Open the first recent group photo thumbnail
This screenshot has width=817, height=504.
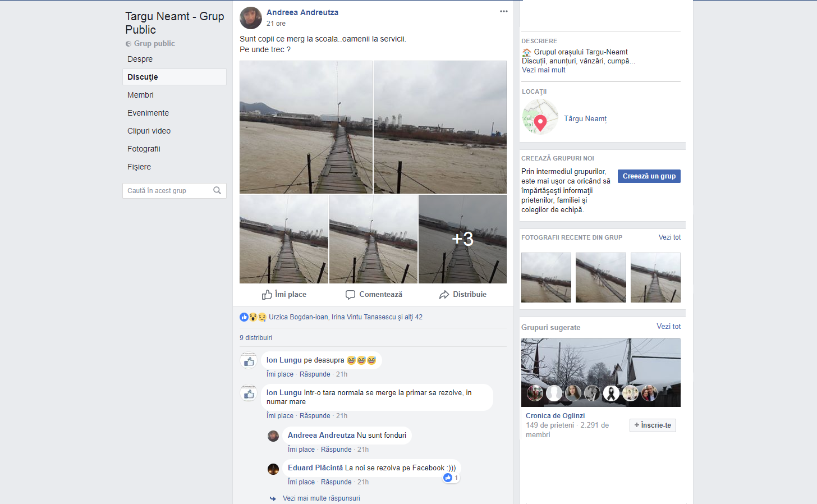(546, 277)
